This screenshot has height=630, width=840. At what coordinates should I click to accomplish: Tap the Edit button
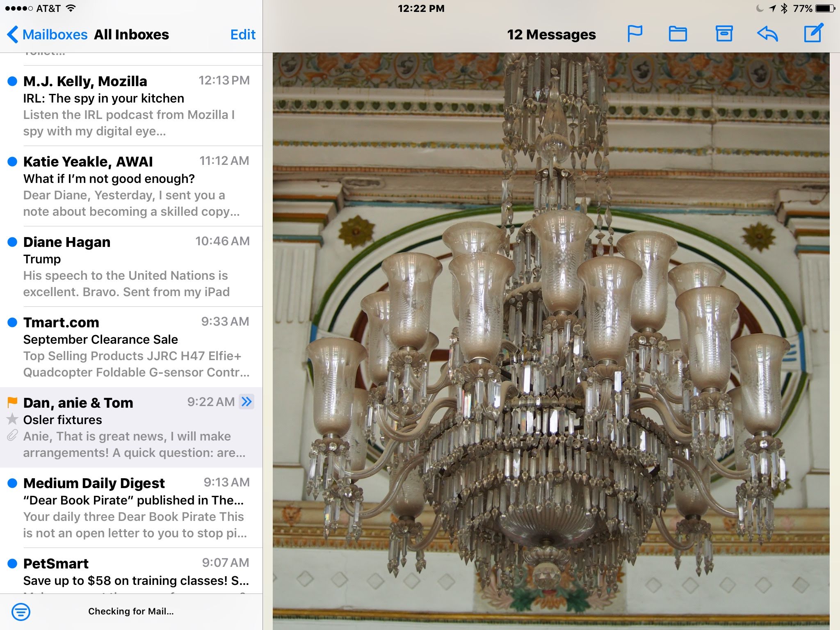tap(243, 34)
